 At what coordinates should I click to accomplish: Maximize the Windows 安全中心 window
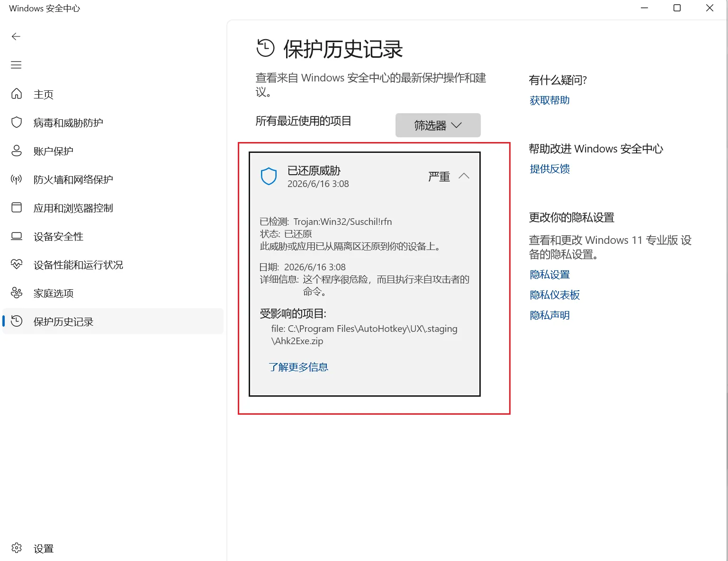click(677, 8)
